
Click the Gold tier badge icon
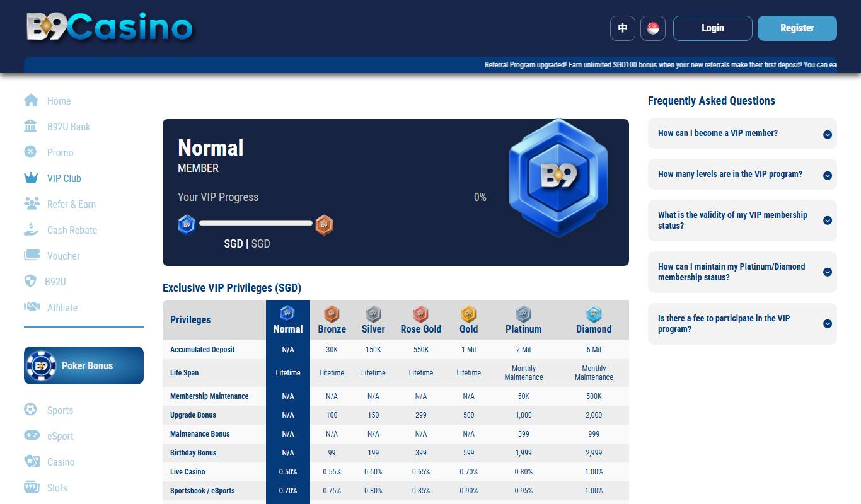point(468,314)
